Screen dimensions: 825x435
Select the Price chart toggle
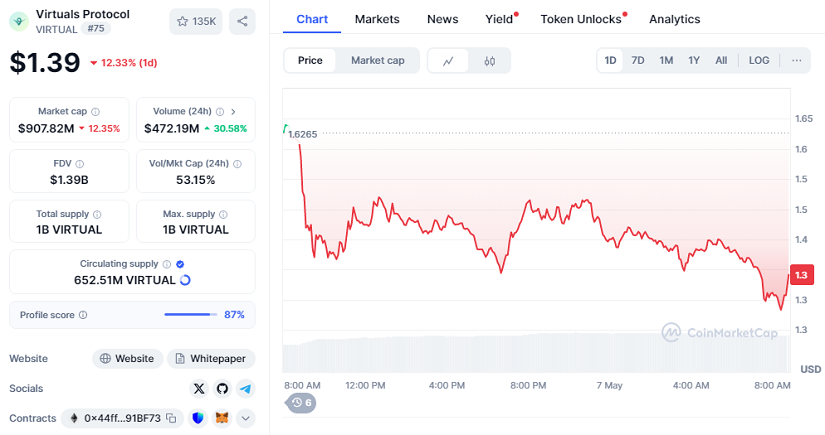click(310, 60)
